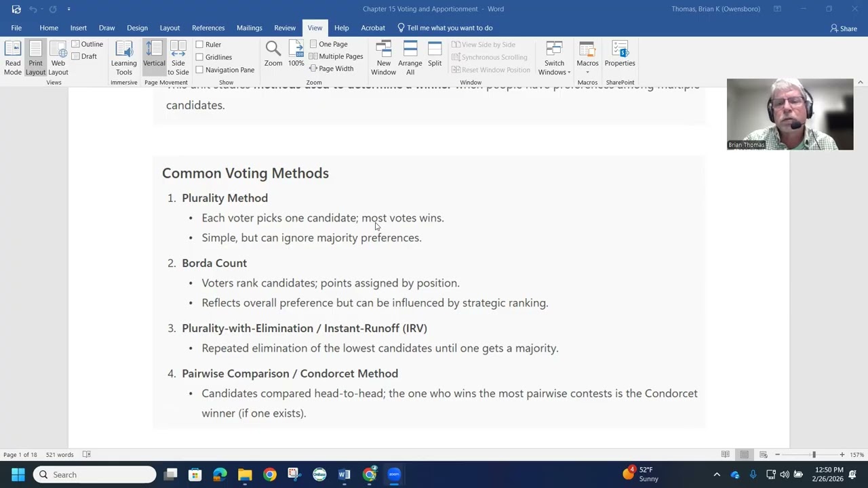868x488 pixels.
Task: Click the Windows taskbar Search box
Action: point(95,474)
